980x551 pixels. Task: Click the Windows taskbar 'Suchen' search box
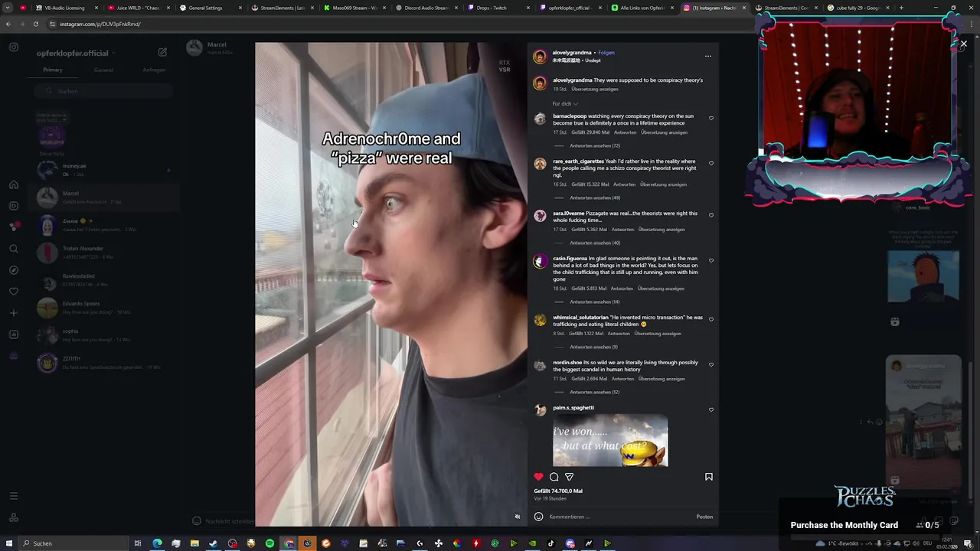(x=73, y=543)
